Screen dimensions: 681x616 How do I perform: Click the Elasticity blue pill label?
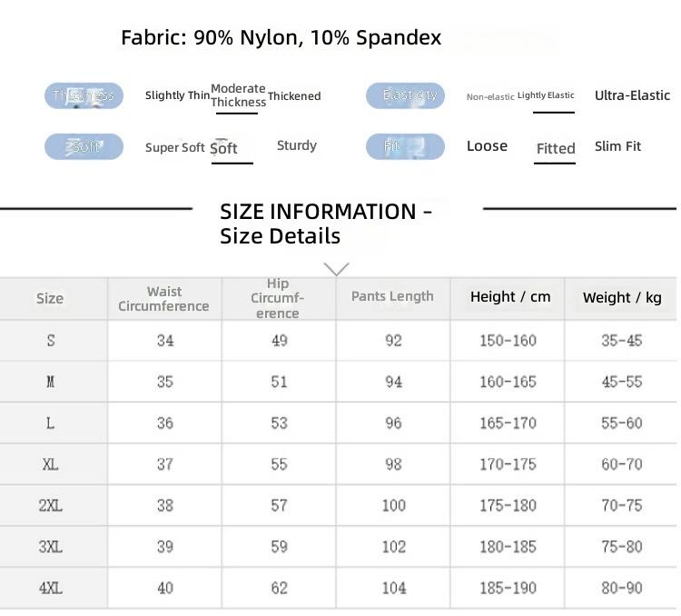[x=405, y=95]
